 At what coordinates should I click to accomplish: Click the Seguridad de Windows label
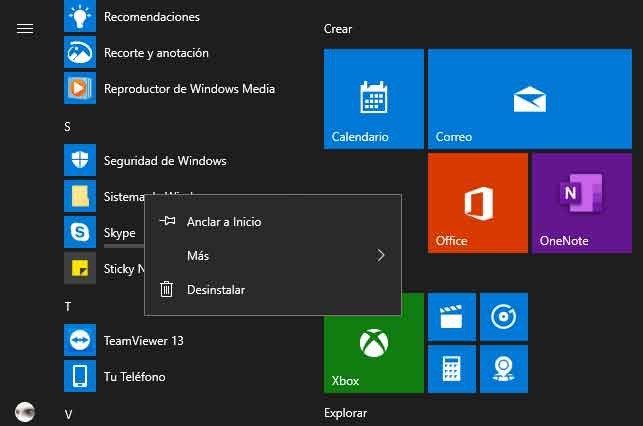coord(165,161)
